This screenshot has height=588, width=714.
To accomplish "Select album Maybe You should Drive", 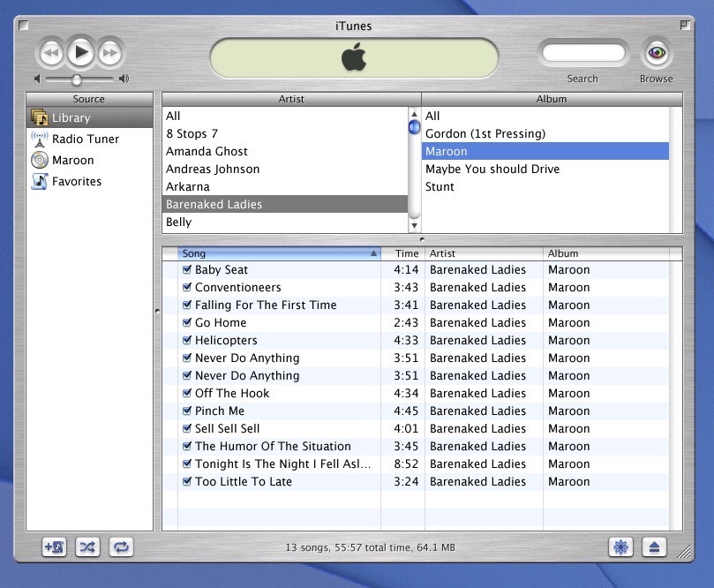I will click(x=545, y=169).
